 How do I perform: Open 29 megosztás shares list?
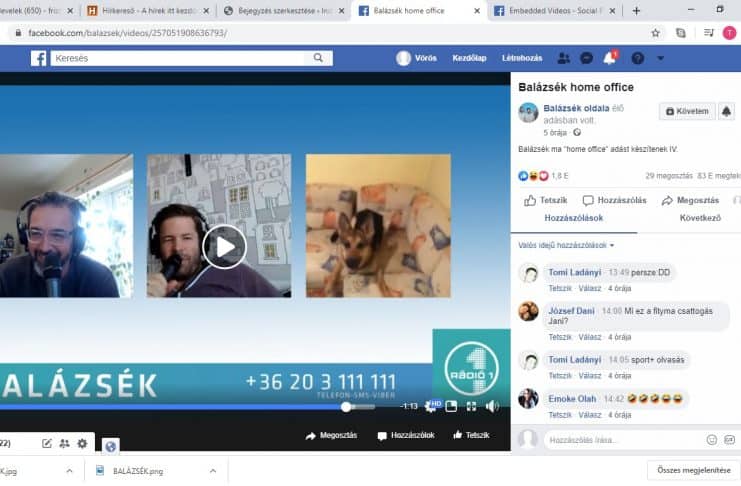[669, 176]
